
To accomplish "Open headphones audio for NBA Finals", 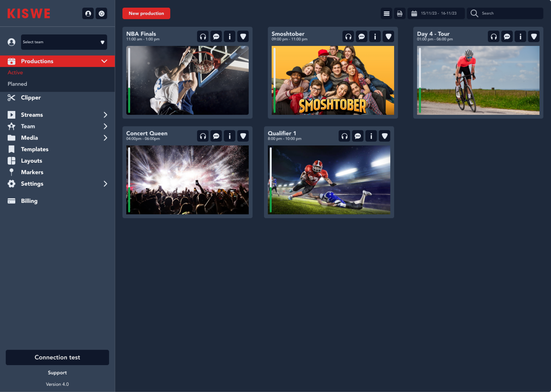I will pyautogui.click(x=203, y=36).
